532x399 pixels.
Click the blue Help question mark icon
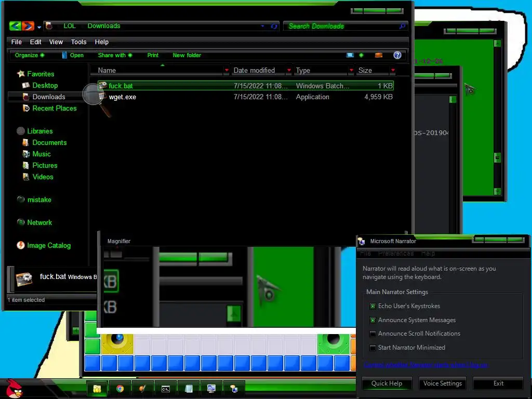397,55
